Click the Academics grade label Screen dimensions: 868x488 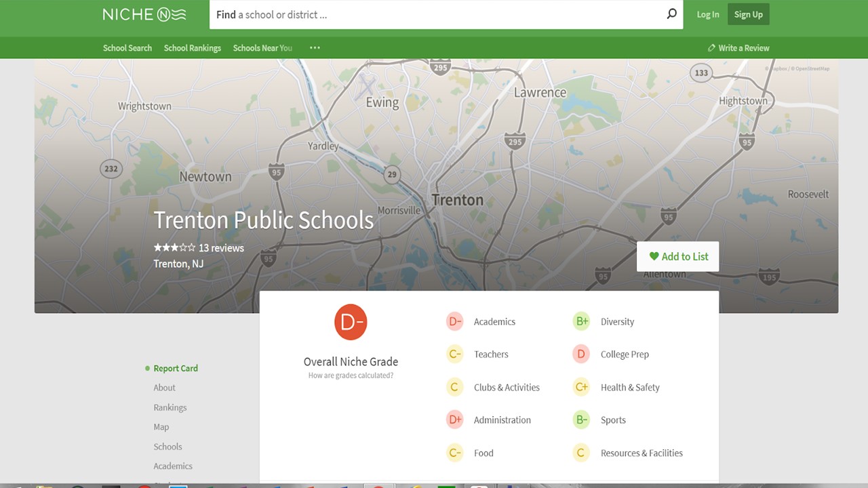pos(494,322)
